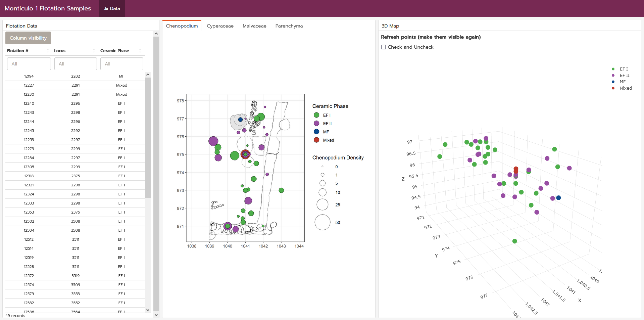Click the table scrollbar up arrow
This screenshot has width=644, height=320.
[148, 75]
